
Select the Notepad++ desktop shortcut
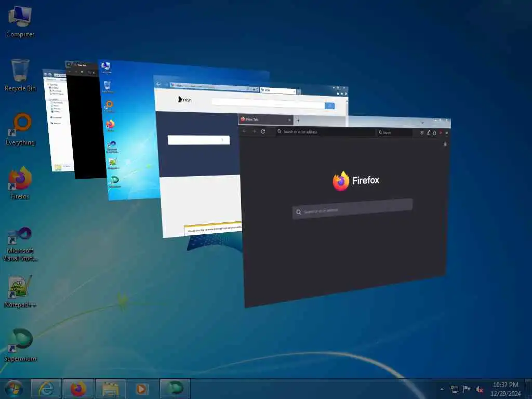[x=20, y=291]
